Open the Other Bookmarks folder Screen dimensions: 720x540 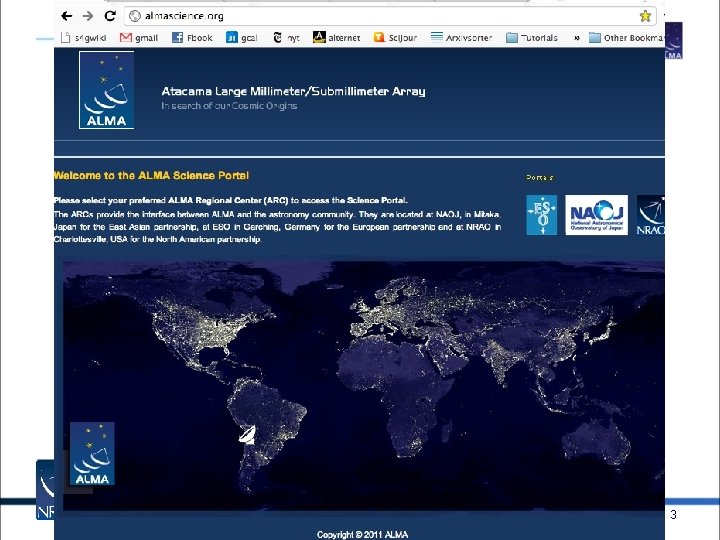click(x=626, y=38)
